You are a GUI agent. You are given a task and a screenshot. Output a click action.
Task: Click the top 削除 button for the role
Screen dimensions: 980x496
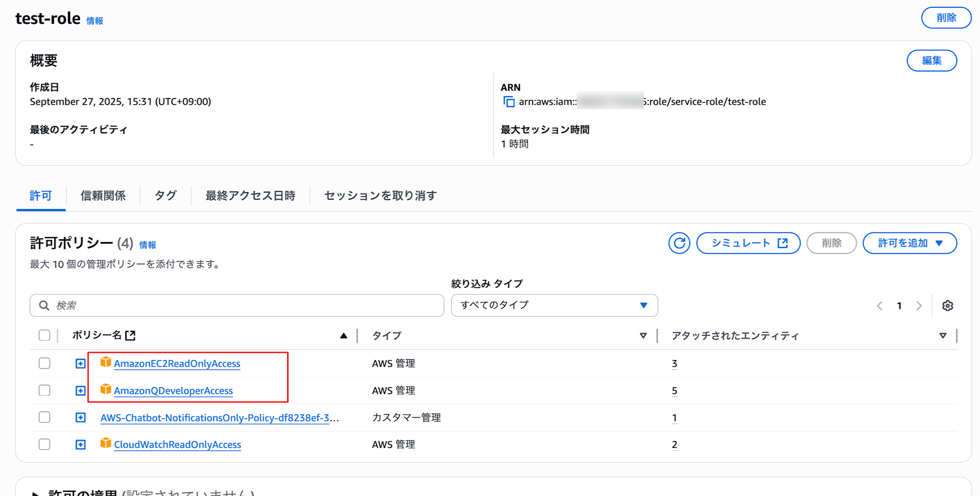click(946, 18)
